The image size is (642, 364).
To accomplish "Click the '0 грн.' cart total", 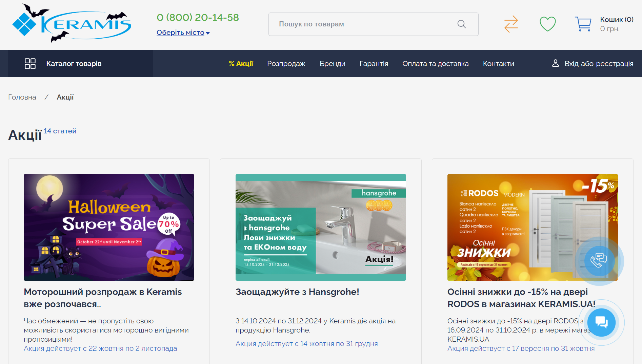I will tap(610, 29).
